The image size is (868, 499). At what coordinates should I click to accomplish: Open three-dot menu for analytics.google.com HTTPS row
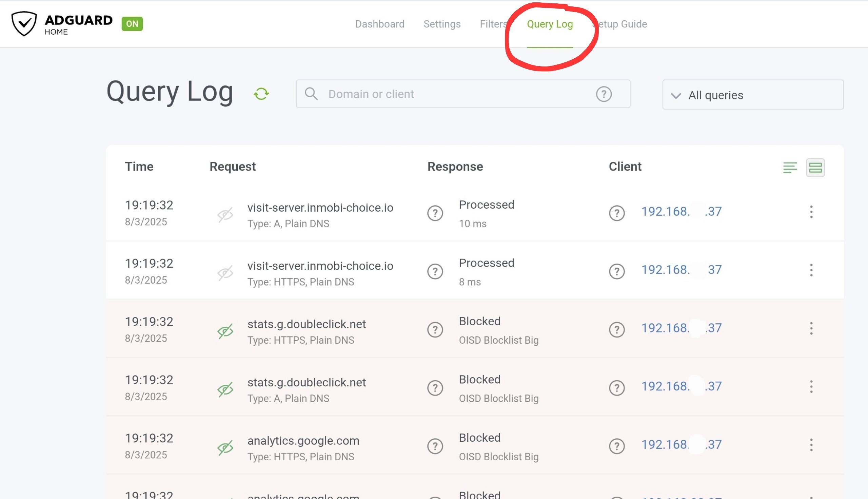click(811, 445)
